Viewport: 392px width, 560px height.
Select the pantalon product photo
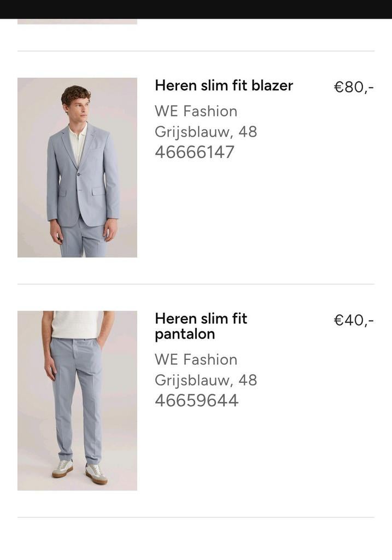pos(77,400)
